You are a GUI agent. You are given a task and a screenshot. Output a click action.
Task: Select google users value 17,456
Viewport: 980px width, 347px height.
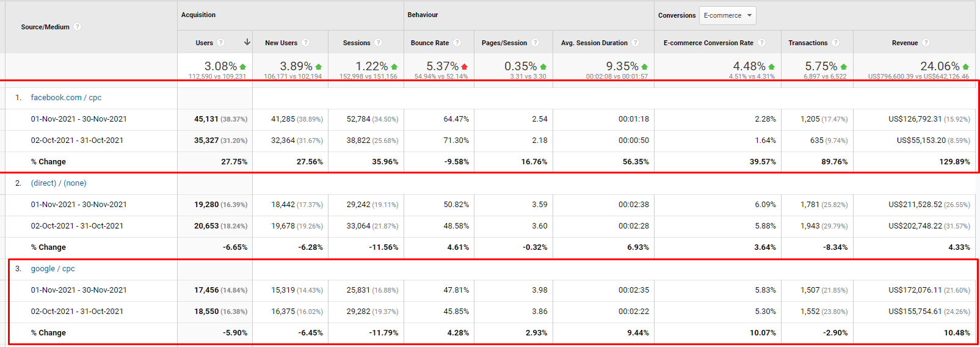pyautogui.click(x=206, y=290)
